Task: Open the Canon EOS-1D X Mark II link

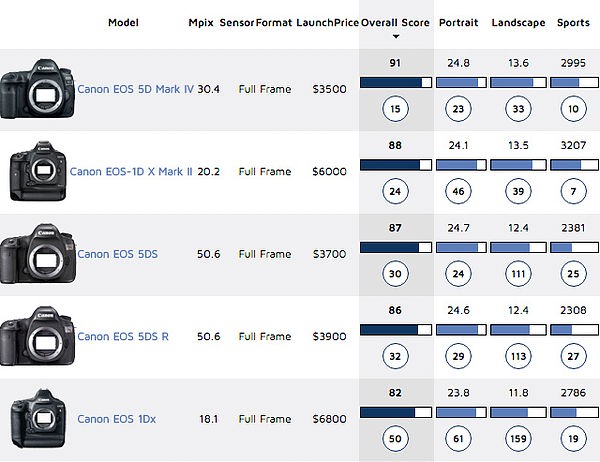Action: [131, 171]
